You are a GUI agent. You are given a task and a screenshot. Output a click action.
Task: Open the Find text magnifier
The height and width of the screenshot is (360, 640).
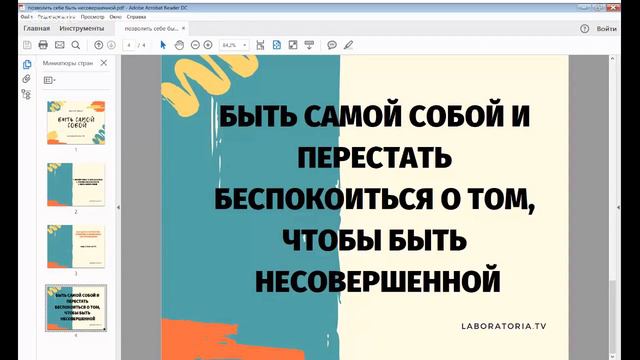pos(76,45)
